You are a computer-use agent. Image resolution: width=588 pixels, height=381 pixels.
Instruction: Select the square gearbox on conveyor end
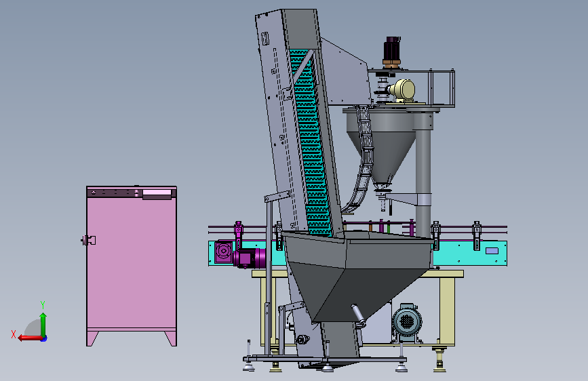(x=224, y=252)
